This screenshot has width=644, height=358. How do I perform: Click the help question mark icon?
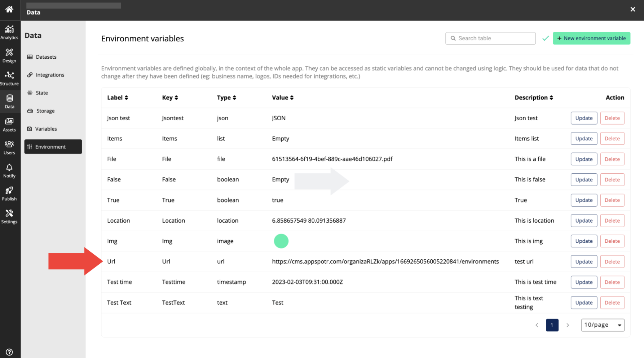coord(9,352)
